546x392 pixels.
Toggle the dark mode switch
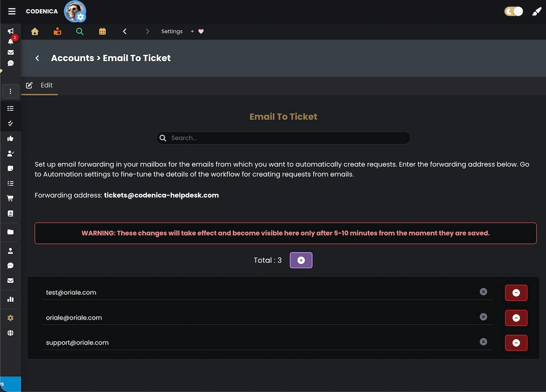tap(513, 12)
